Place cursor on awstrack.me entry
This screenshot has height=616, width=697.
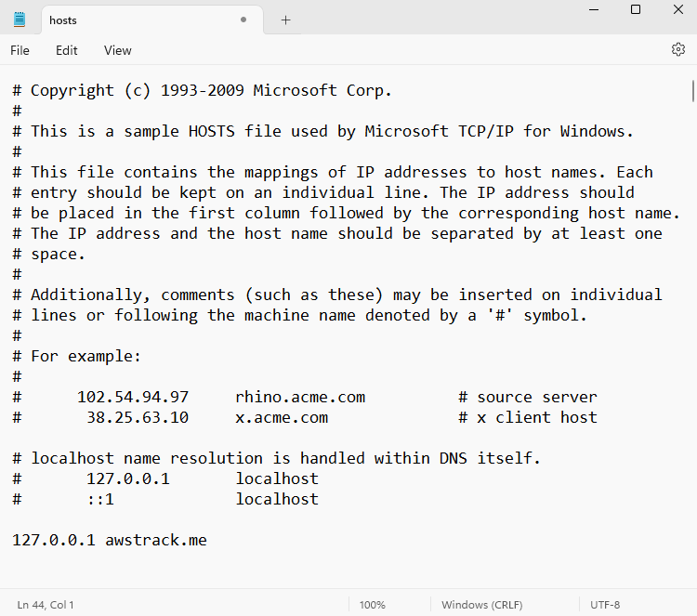pos(155,540)
